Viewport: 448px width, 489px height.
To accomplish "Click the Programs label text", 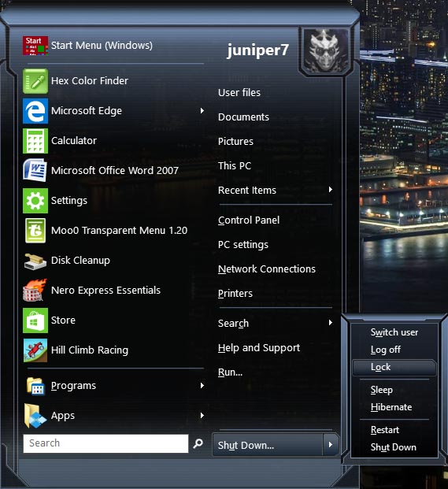I will [73, 386].
